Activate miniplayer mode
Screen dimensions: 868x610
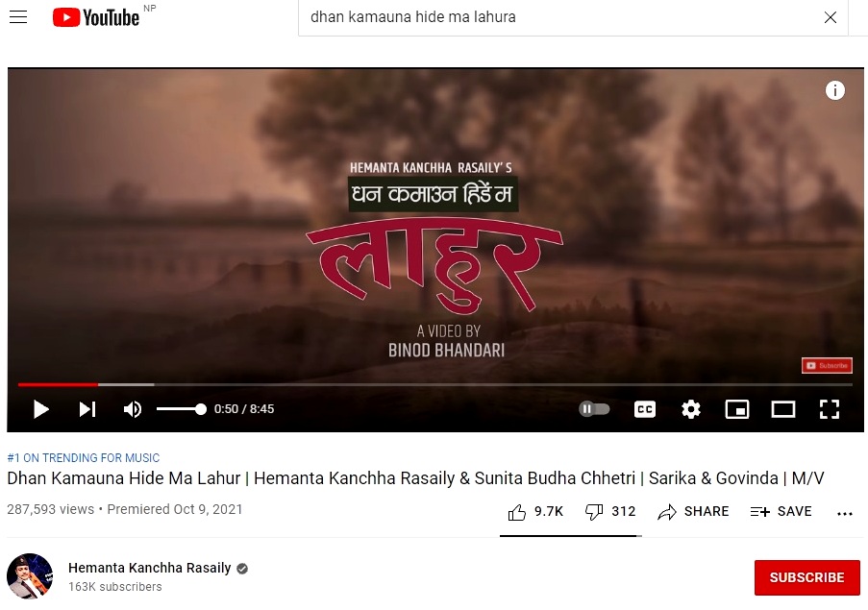click(x=737, y=409)
